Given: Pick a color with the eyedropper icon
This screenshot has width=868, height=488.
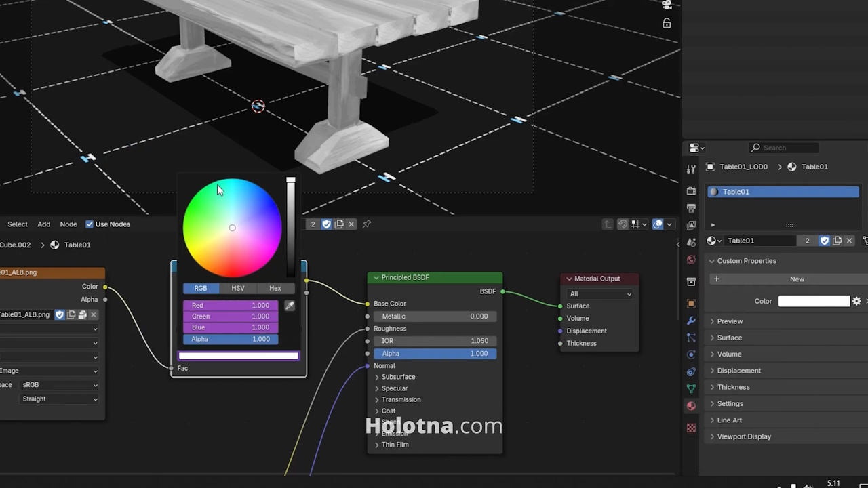Looking at the screenshot, I should (x=290, y=306).
